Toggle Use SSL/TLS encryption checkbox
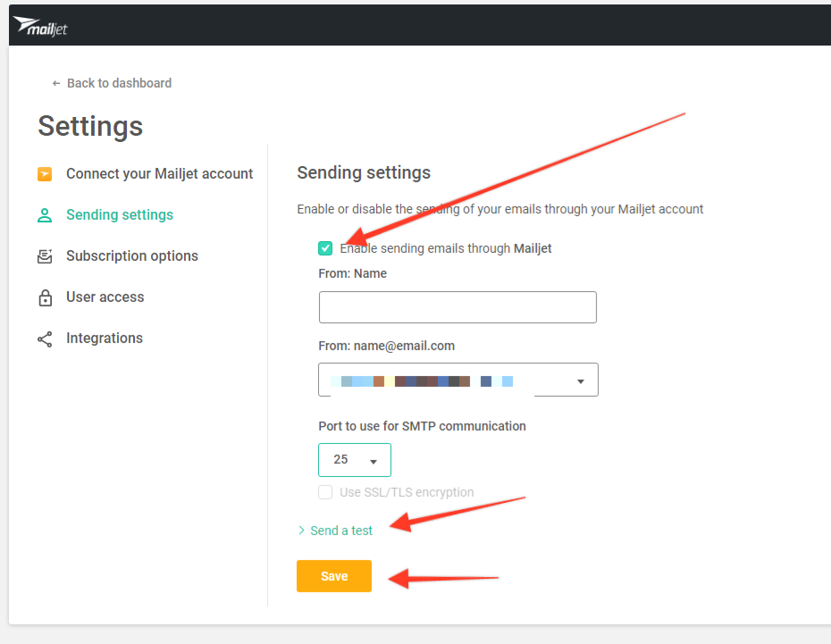This screenshot has height=644, width=831. (325, 492)
